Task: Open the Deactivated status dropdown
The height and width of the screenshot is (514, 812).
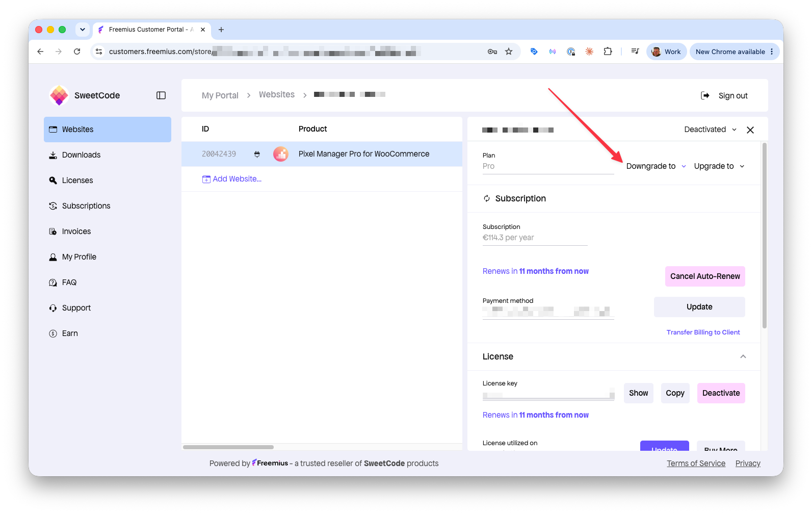Action: tap(710, 130)
